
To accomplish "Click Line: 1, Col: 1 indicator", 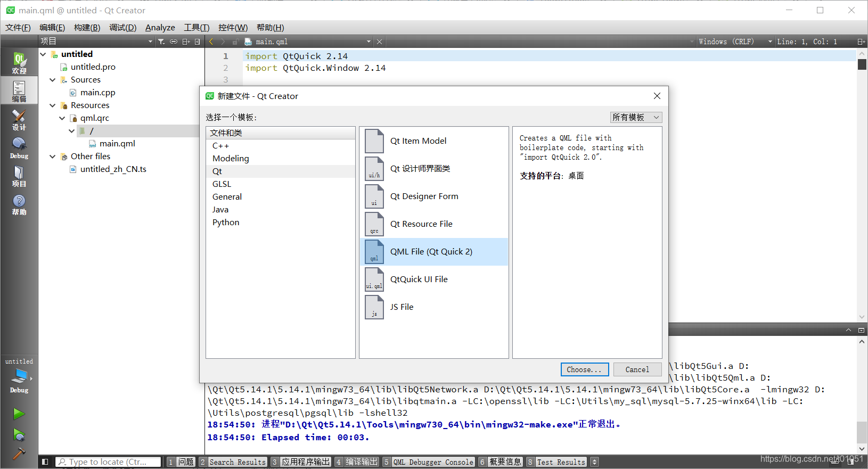I will [807, 42].
